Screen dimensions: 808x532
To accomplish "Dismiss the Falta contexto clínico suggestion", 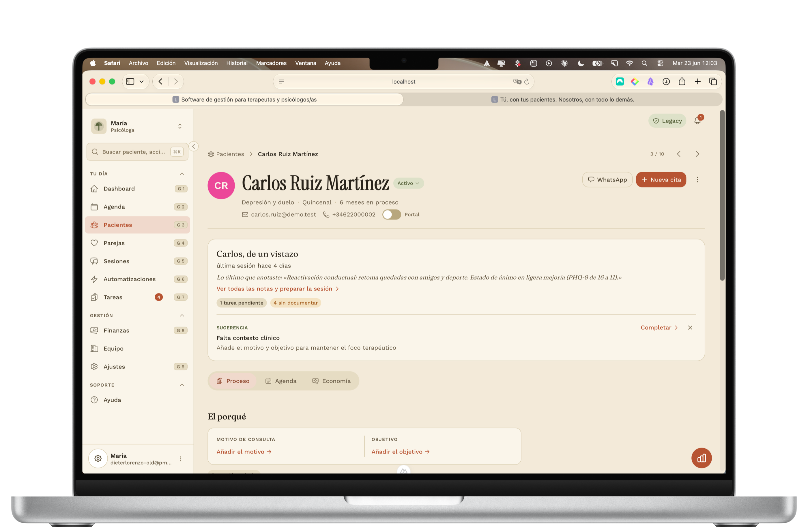I will coord(690,327).
